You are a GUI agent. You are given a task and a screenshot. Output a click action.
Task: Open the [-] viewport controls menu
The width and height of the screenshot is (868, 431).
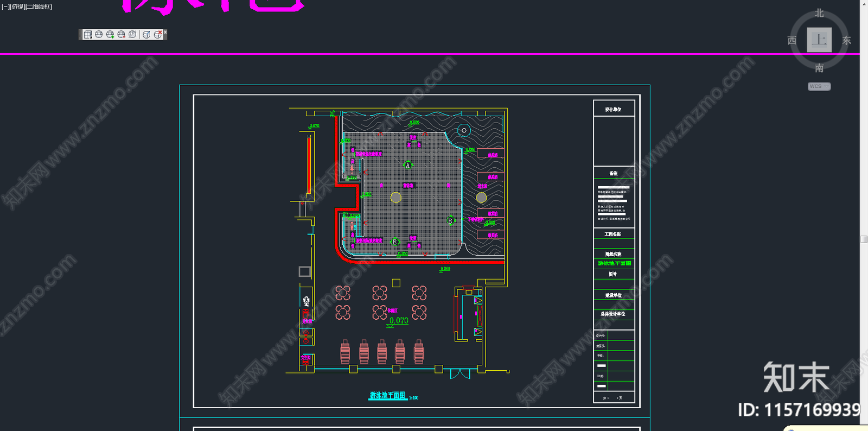point(5,7)
